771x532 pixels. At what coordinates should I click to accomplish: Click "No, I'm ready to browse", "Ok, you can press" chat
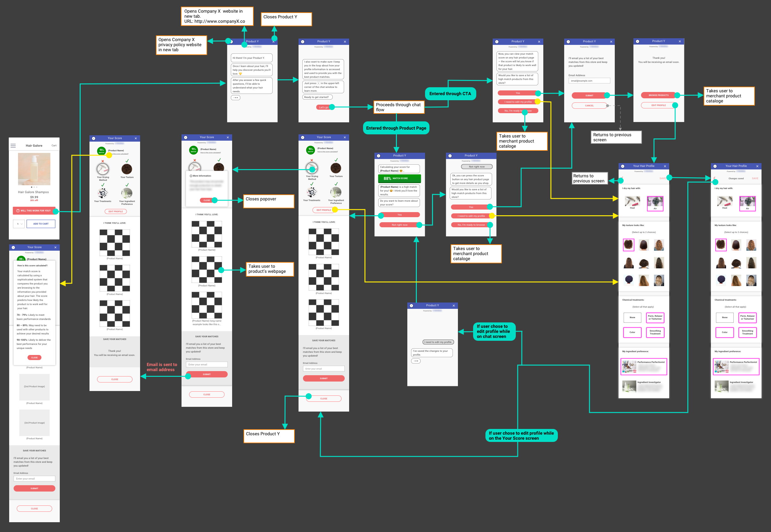tap(471, 225)
